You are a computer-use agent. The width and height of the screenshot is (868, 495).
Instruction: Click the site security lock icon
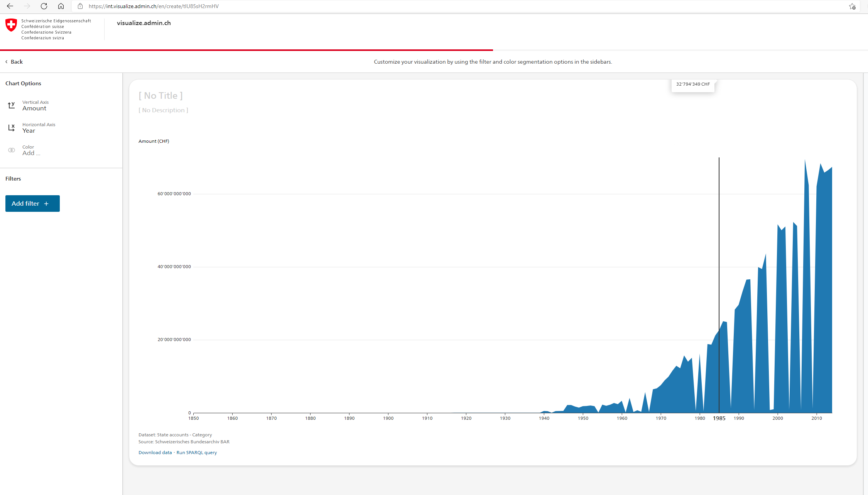pyautogui.click(x=80, y=6)
